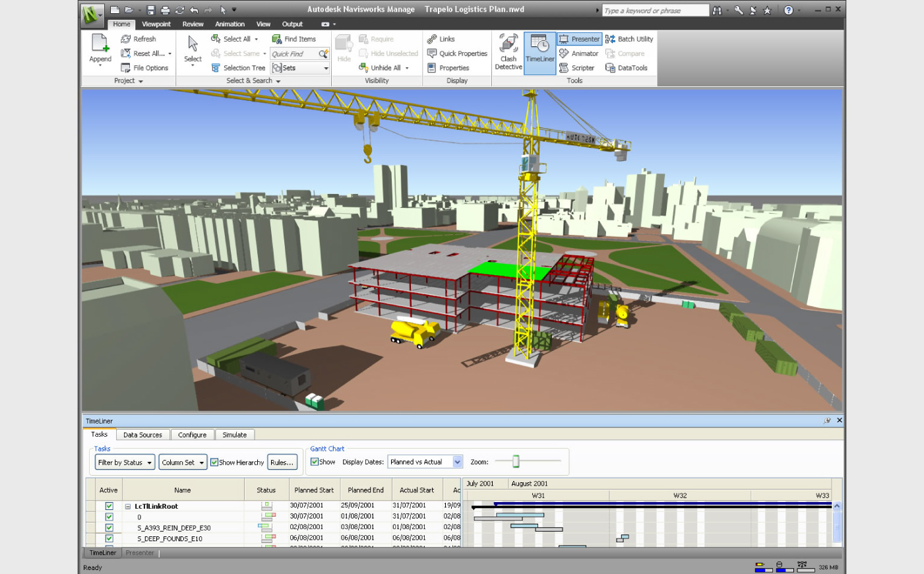
Task: Click the auto-hide pin on the TimeLiner panel
Action: coord(827,420)
